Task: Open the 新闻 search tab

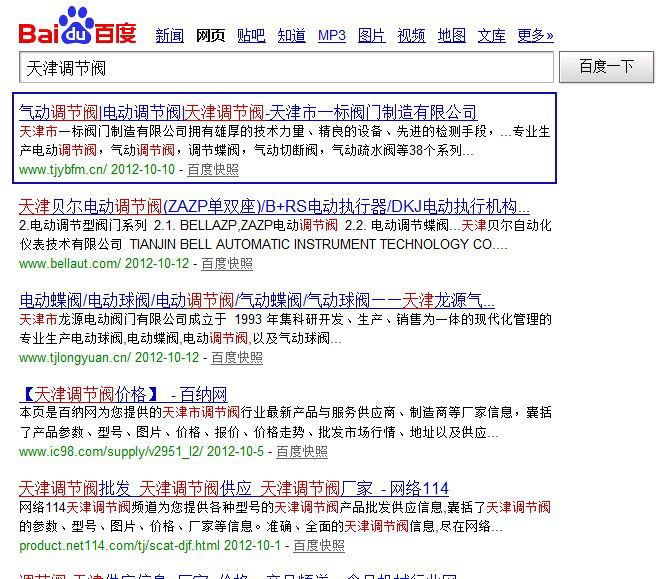Action: (x=169, y=36)
